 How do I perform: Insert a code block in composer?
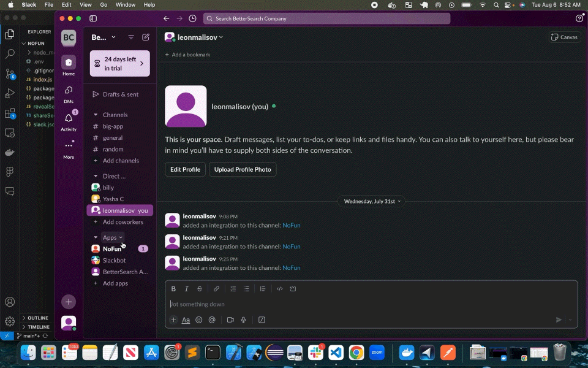click(x=293, y=289)
